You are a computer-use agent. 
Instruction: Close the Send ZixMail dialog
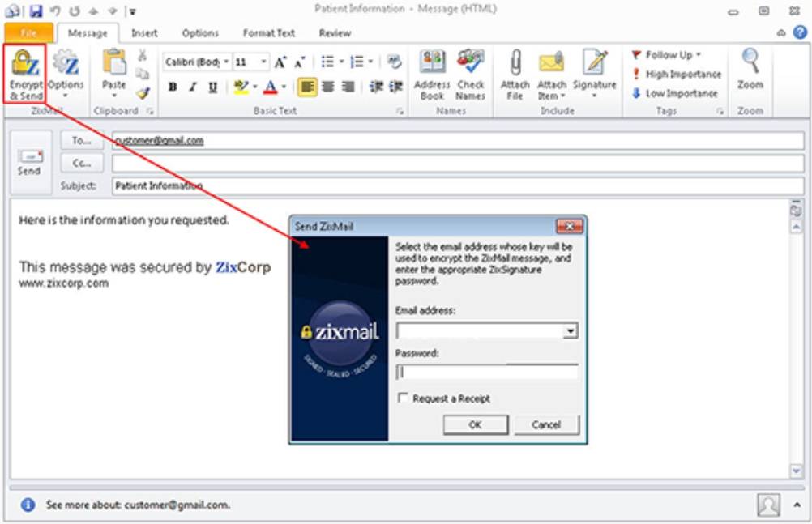(x=569, y=226)
